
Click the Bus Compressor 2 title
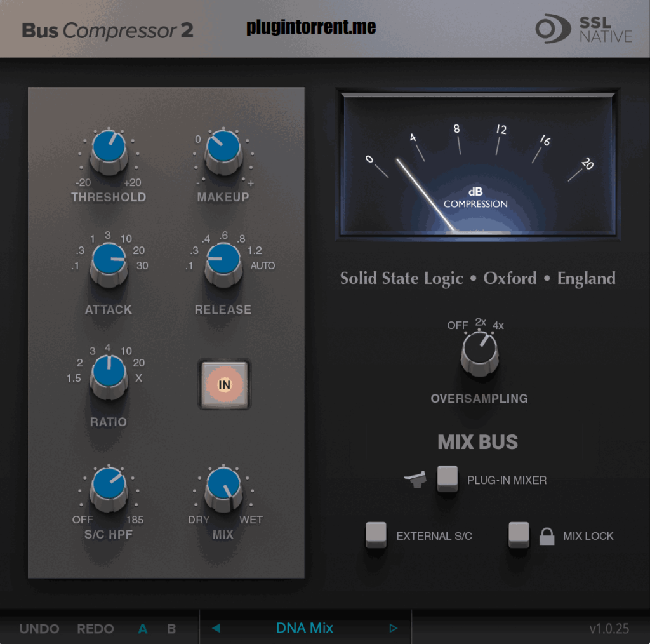click(x=107, y=30)
